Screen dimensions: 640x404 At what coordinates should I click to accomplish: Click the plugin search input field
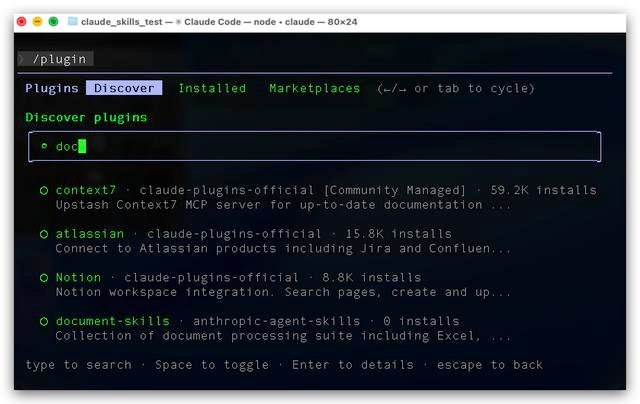320,146
